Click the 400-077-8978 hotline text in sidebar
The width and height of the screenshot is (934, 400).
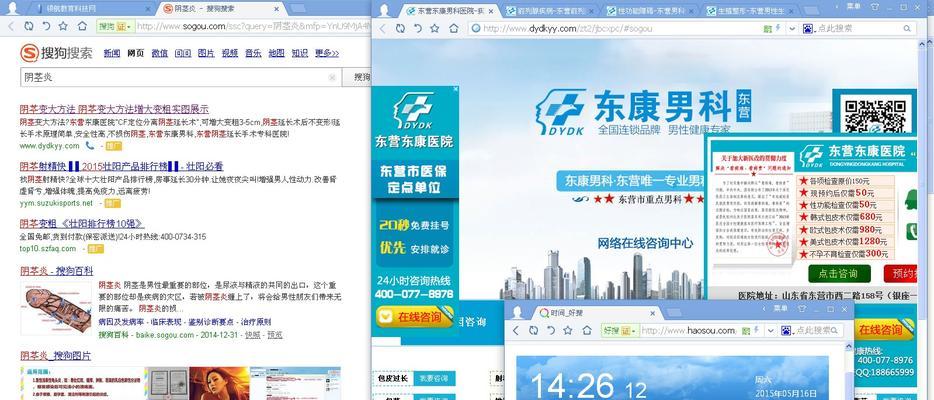414,294
